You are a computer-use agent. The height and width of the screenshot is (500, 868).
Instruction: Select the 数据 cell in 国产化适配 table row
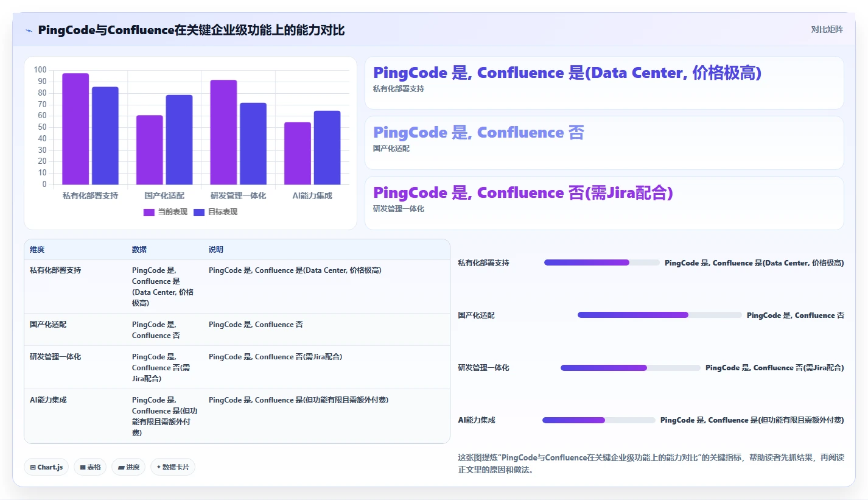(x=164, y=329)
